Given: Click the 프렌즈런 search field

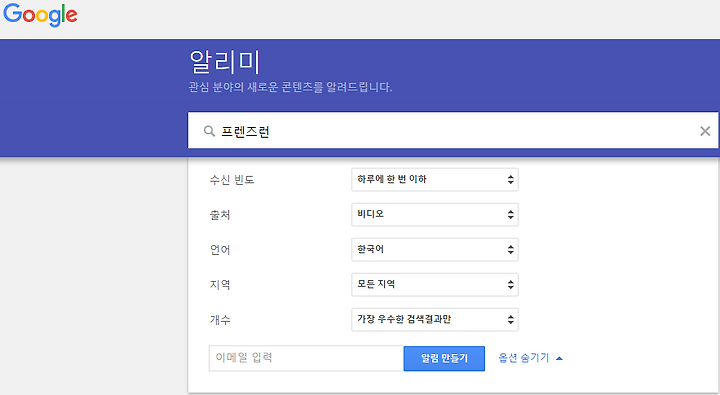Looking at the screenshot, I should tap(453, 130).
